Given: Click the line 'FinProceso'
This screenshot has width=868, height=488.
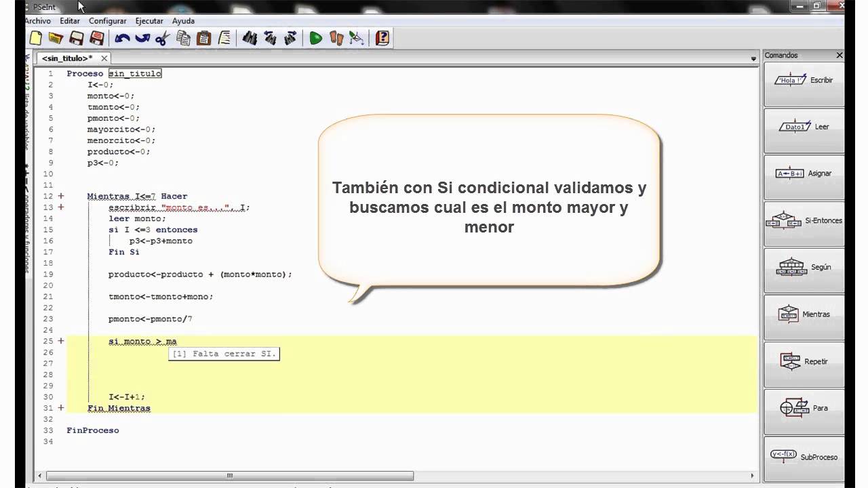Looking at the screenshot, I should coord(92,430).
